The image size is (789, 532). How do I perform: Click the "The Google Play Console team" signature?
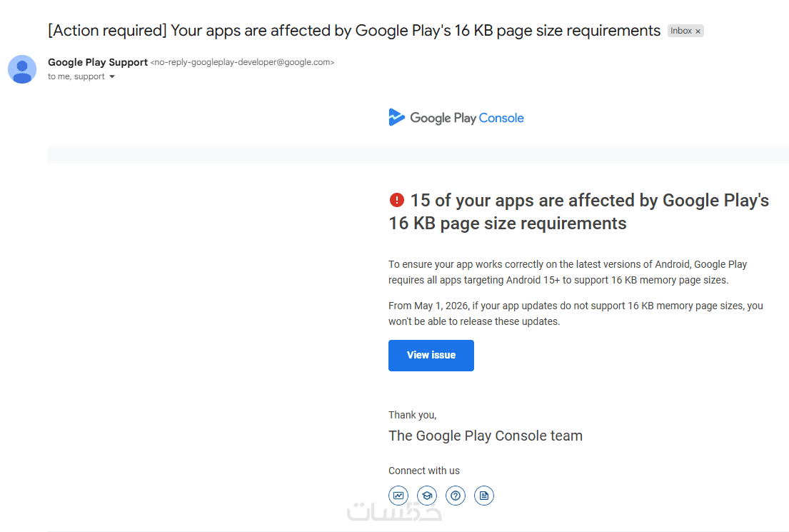point(486,436)
